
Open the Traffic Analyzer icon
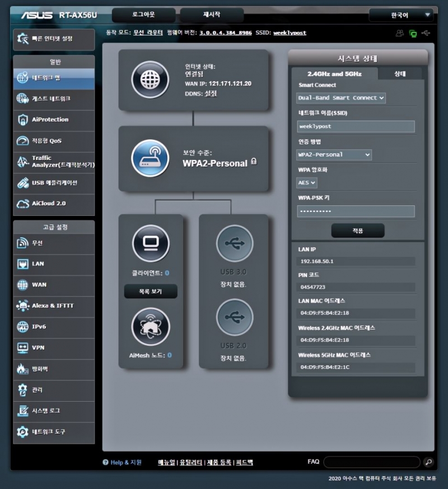[x=22, y=162]
